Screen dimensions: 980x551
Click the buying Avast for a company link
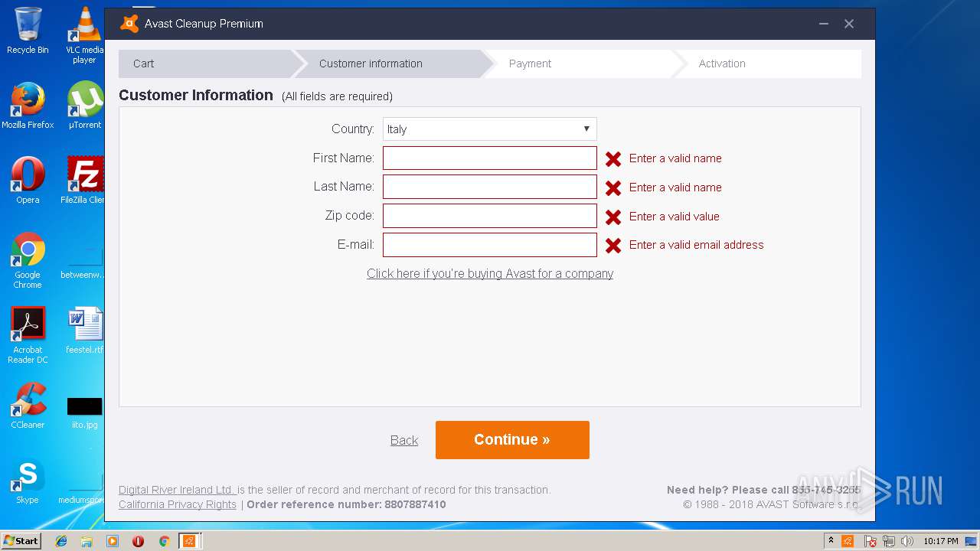490,273
